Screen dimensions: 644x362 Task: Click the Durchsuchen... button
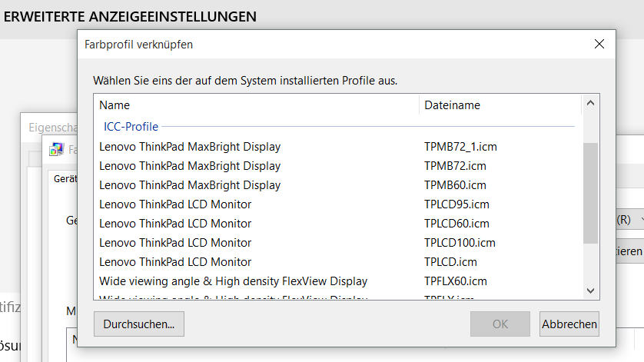(x=139, y=324)
